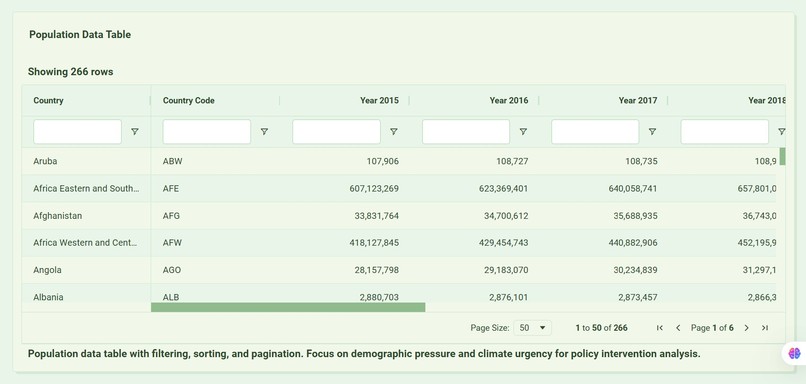Select the 28,157,798 cell
Image resolution: width=806 pixels, height=384 pixels.
[x=345, y=270]
